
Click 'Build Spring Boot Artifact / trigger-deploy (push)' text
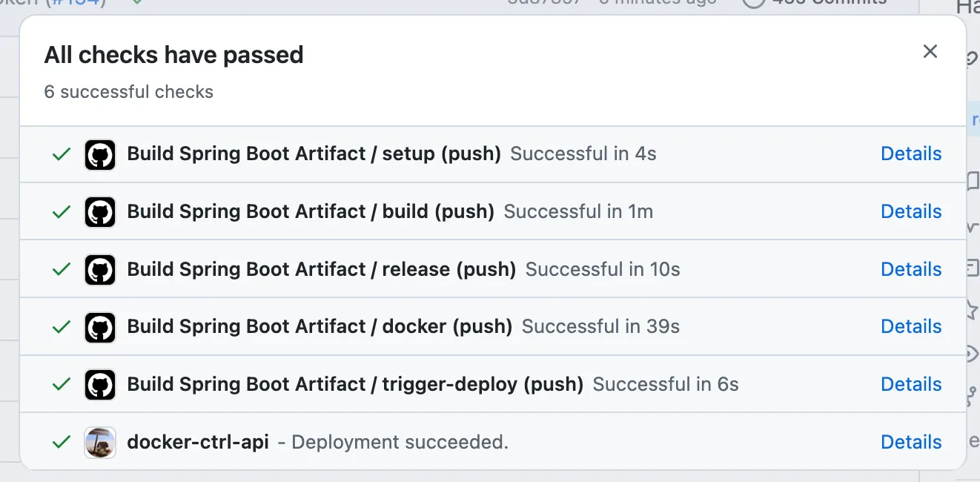356,384
